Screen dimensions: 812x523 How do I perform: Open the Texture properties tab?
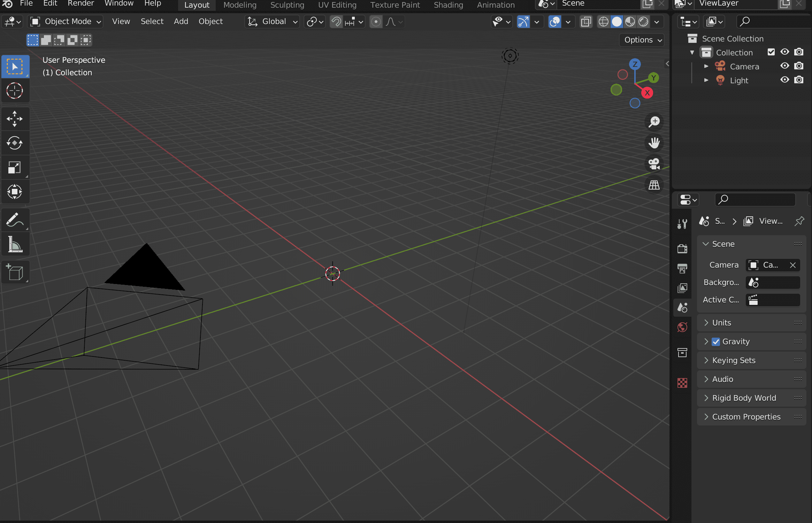pos(682,383)
